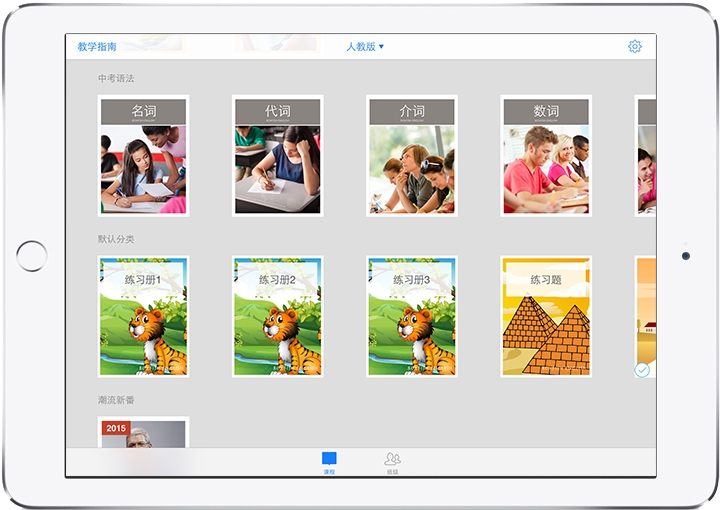Switch to the 课程 tab

329,462
